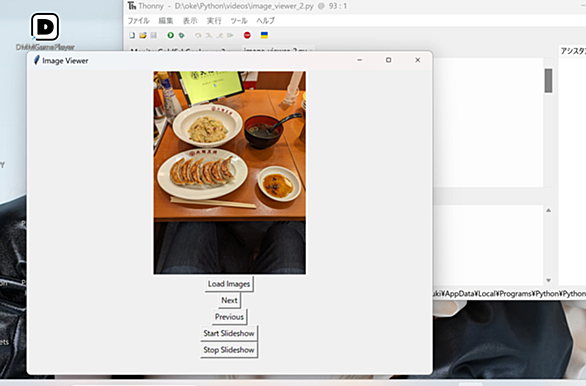Viewport: 586px width, 386px height.
Task: Click the New file icon in Thonny toolbar
Action: (x=132, y=35)
